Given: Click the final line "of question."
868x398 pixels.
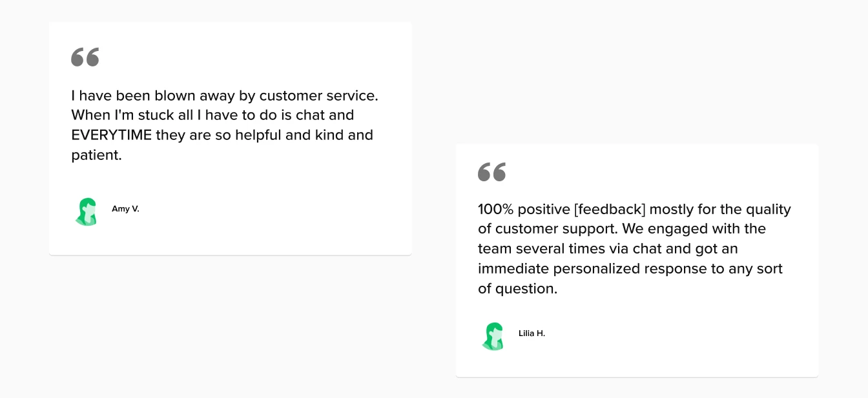Looking at the screenshot, I should tap(517, 289).
